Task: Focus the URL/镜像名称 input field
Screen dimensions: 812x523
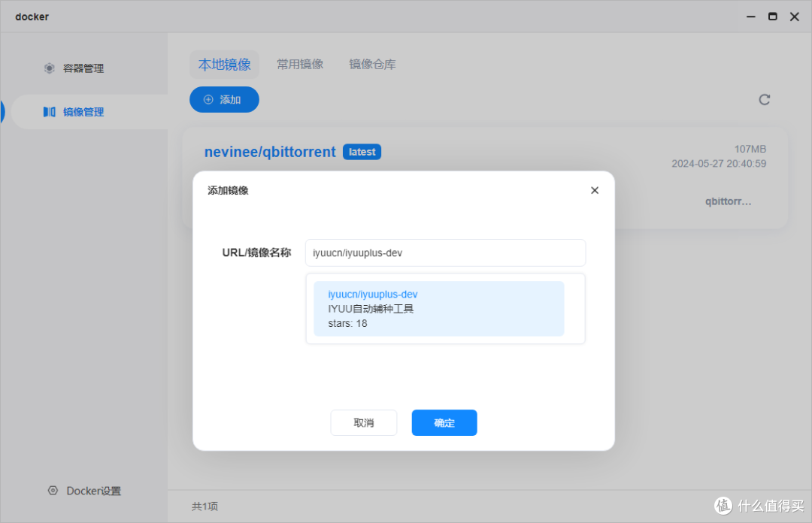Action: point(444,252)
